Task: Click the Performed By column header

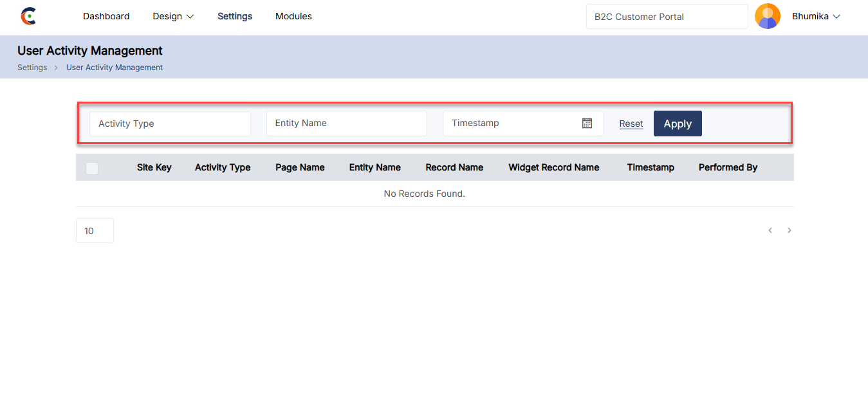Action: click(728, 168)
